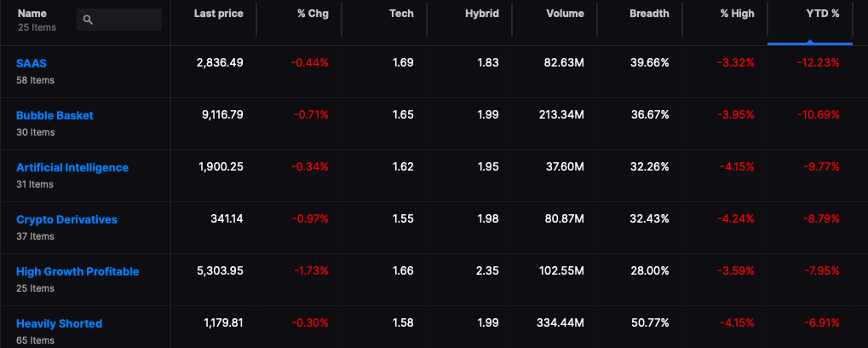Sort table by Tech column
This screenshot has width=868, height=348.
click(401, 14)
